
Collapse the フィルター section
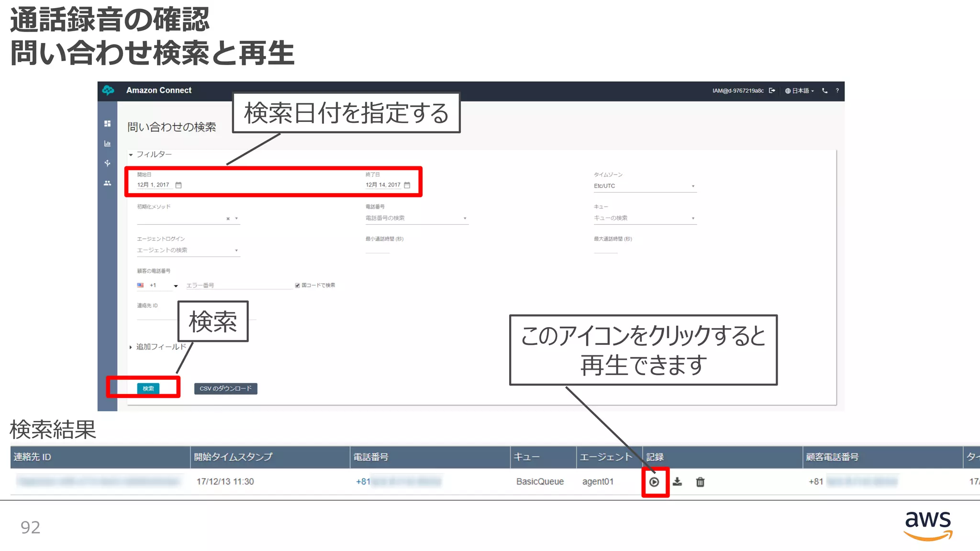point(150,154)
